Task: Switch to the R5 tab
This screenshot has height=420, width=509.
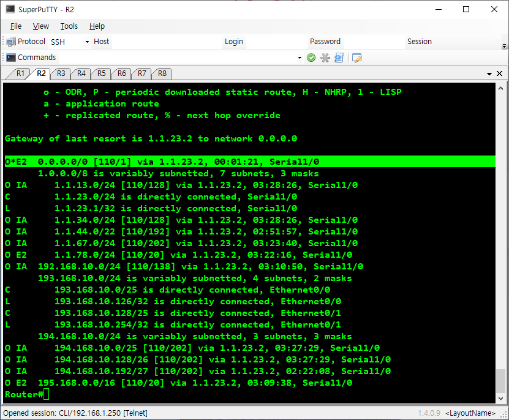Action: click(102, 73)
